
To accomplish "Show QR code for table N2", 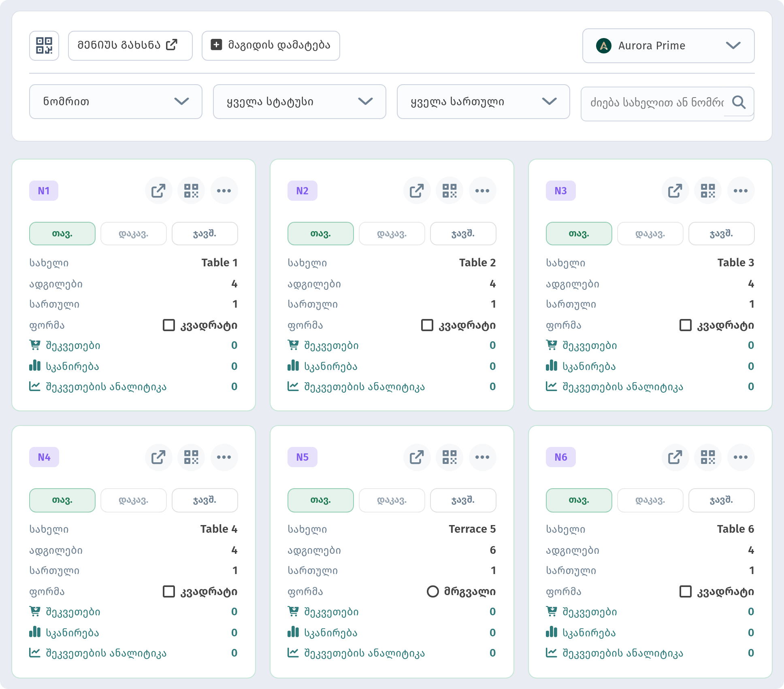I will click(x=450, y=191).
